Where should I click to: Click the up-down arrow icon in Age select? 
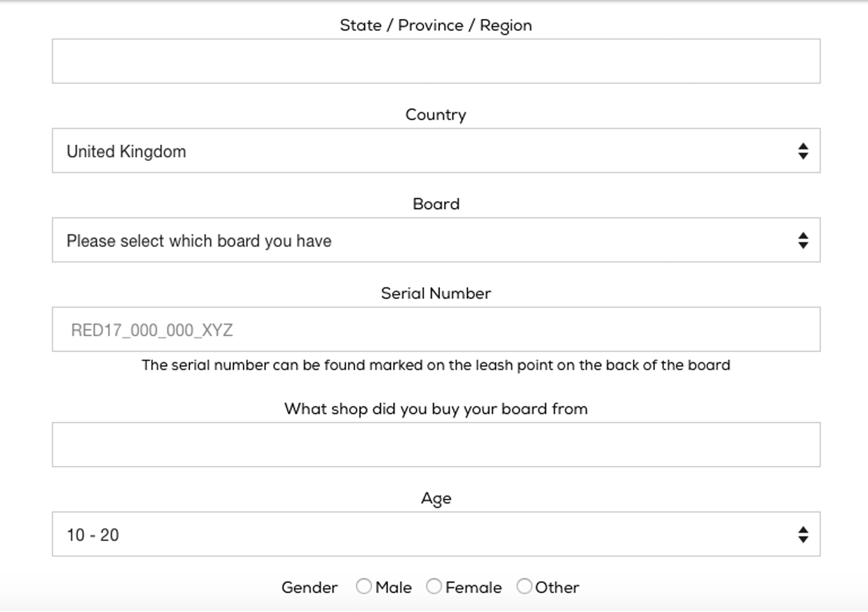click(803, 535)
